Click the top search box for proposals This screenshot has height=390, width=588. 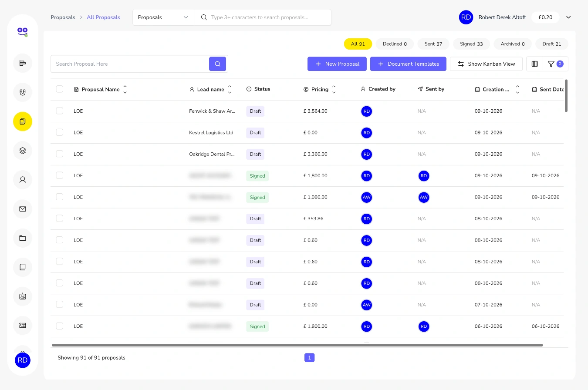pyautogui.click(x=263, y=17)
